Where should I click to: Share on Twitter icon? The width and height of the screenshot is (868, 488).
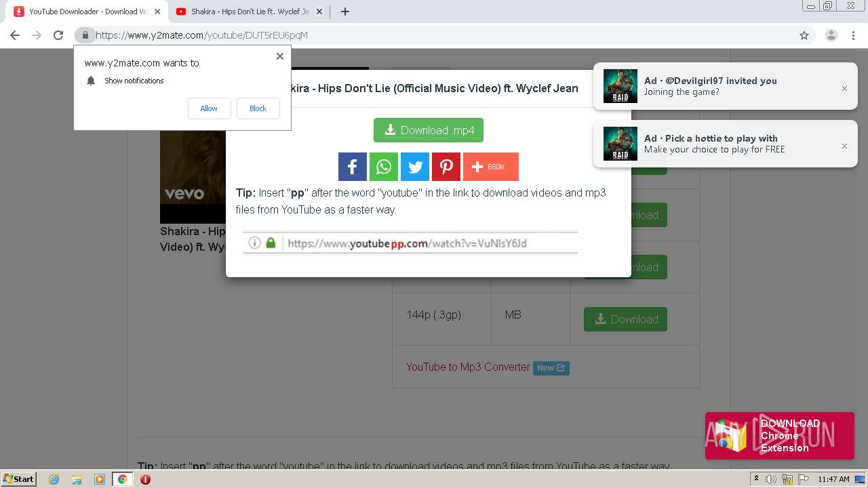point(415,167)
